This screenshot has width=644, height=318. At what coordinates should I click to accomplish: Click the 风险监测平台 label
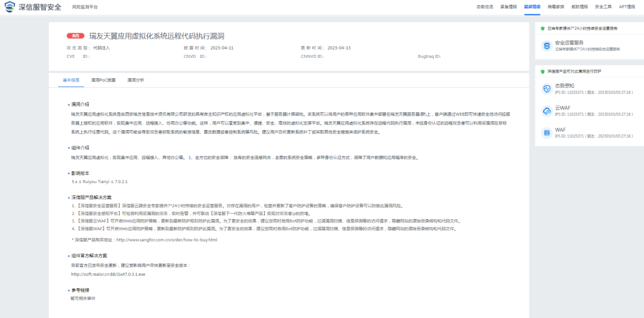pos(85,7)
